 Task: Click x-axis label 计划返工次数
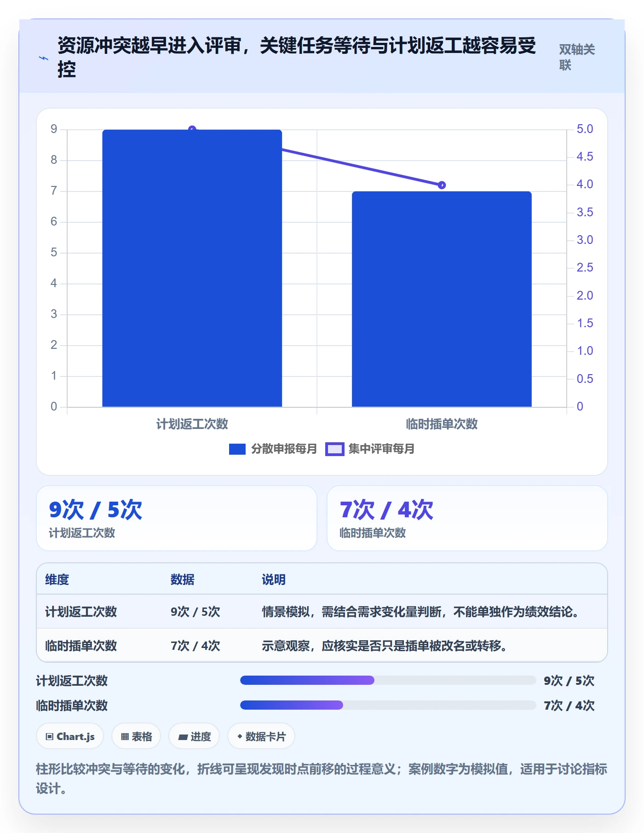[x=192, y=424]
